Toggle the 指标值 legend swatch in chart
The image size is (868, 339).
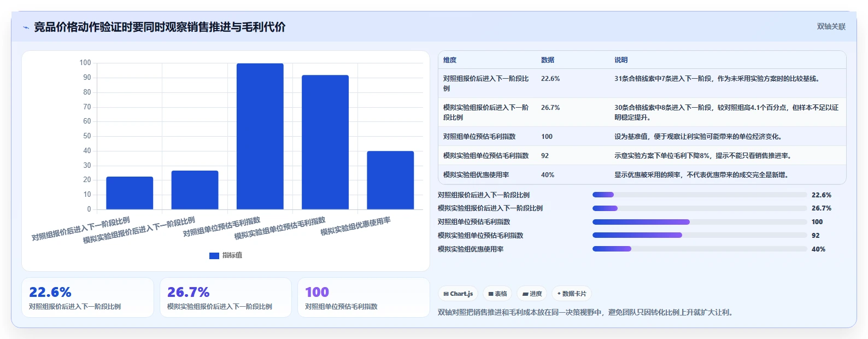[214, 255]
